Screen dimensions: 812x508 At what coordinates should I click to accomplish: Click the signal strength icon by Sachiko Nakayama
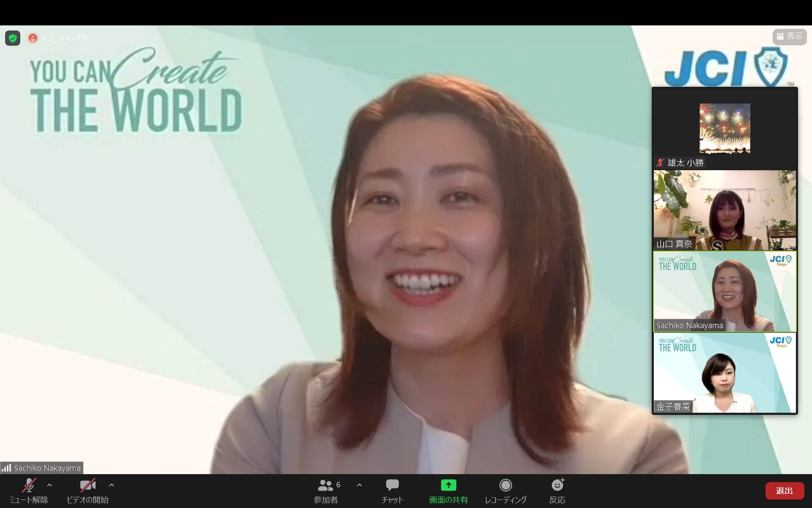click(6, 468)
